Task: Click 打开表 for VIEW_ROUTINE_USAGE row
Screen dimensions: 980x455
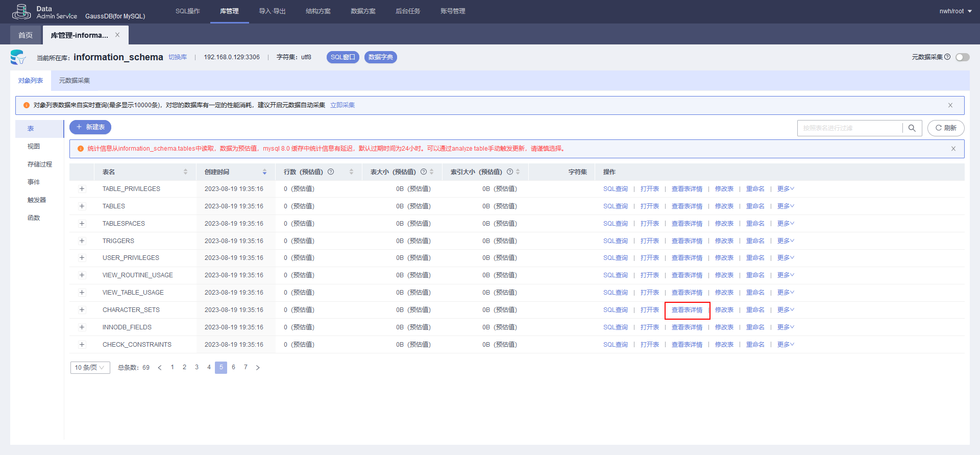Action: [650, 275]
